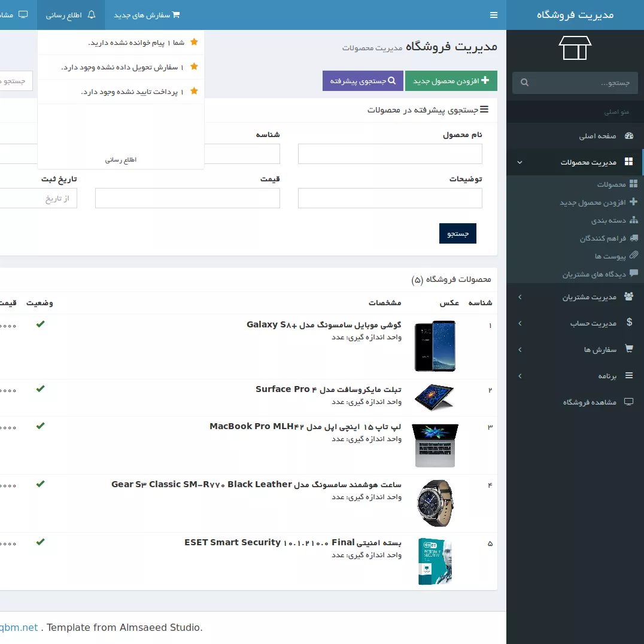The image size is (644, 644).
Task: Click the قیمت input field
Action: point(187,198)
